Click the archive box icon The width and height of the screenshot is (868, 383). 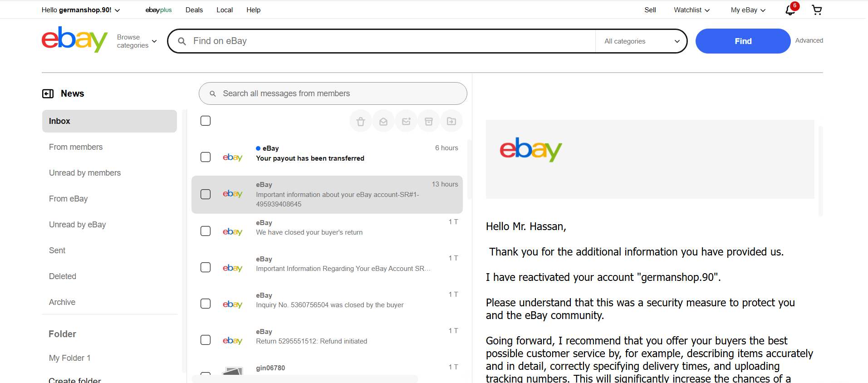tap(429, 121)
